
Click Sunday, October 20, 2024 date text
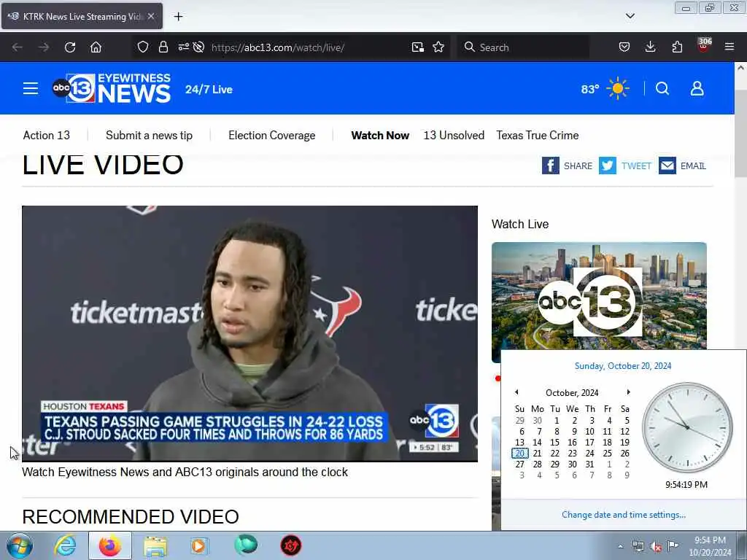(x=623, y=366)
